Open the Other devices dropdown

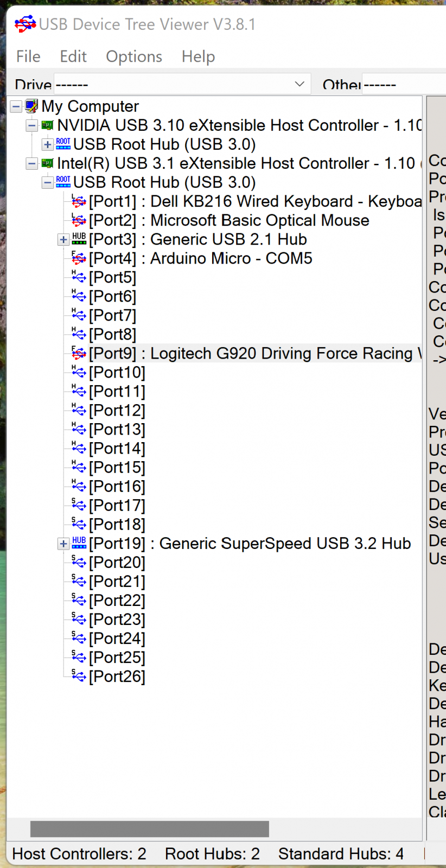click(x=403, y=84)
